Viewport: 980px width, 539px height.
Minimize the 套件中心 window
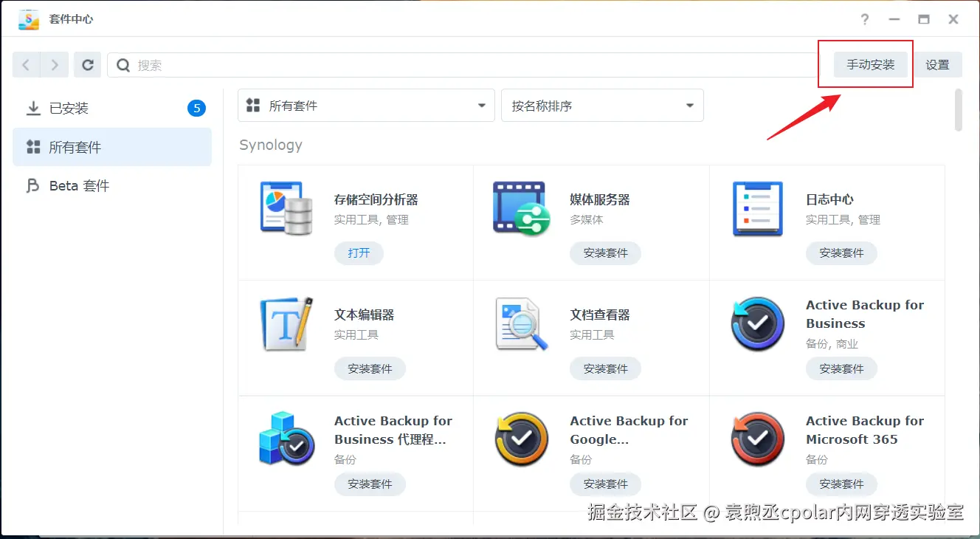pyautogui.click(x=894, y=19)
